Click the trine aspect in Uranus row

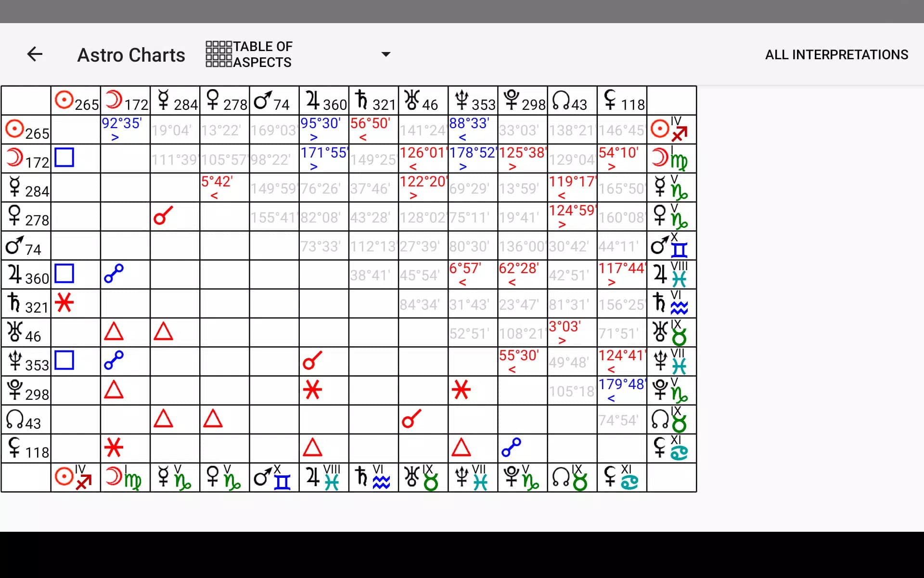point(114,332)
